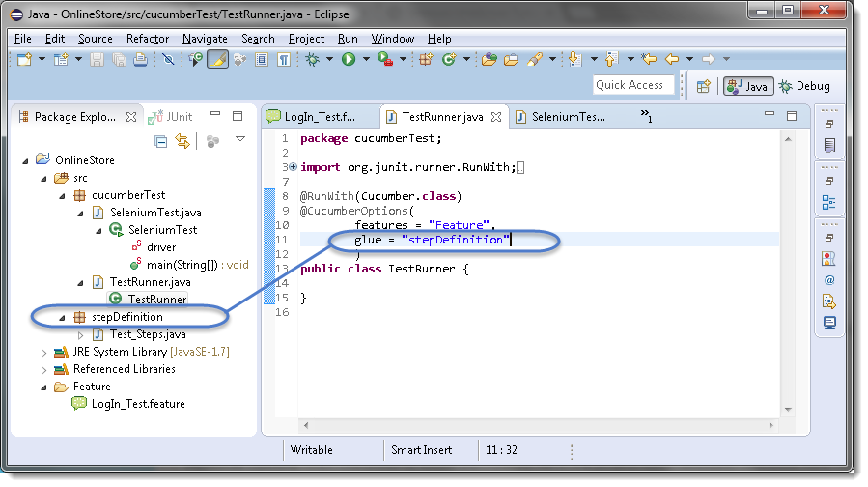The image size is (868, 487).
Task: Collapse the cucumberTest package node
Action: point(62,196)
